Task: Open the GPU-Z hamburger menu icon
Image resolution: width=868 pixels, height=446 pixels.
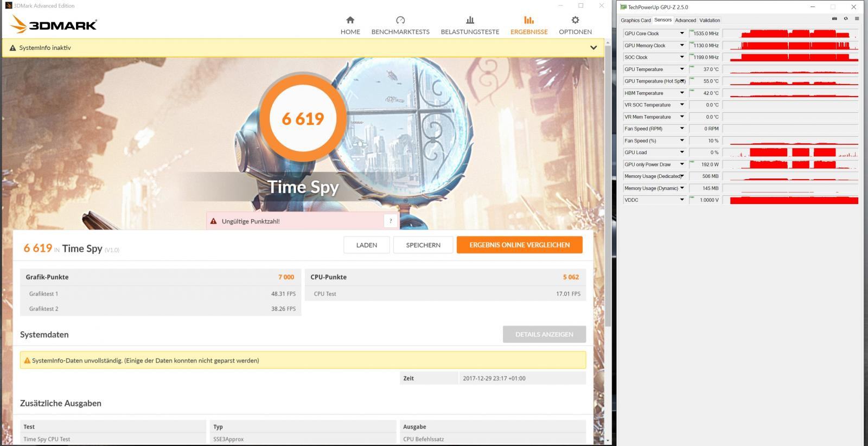Action: pos(857,19)
